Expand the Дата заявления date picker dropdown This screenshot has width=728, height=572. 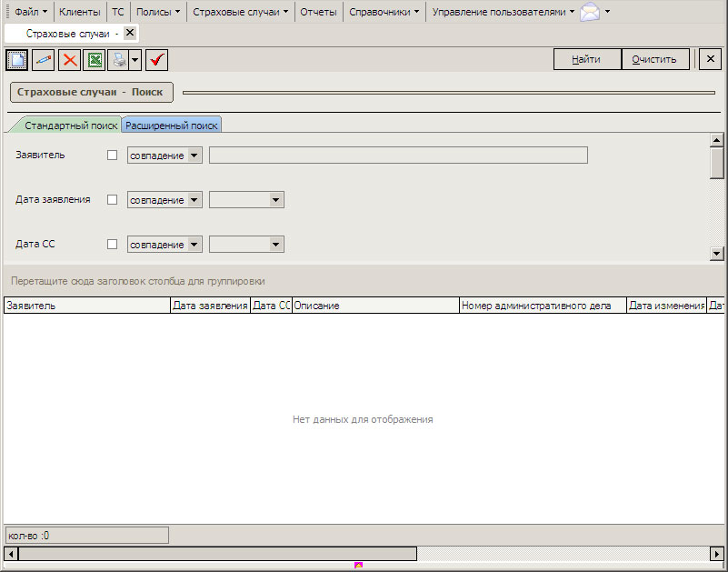tap(274, 200)
